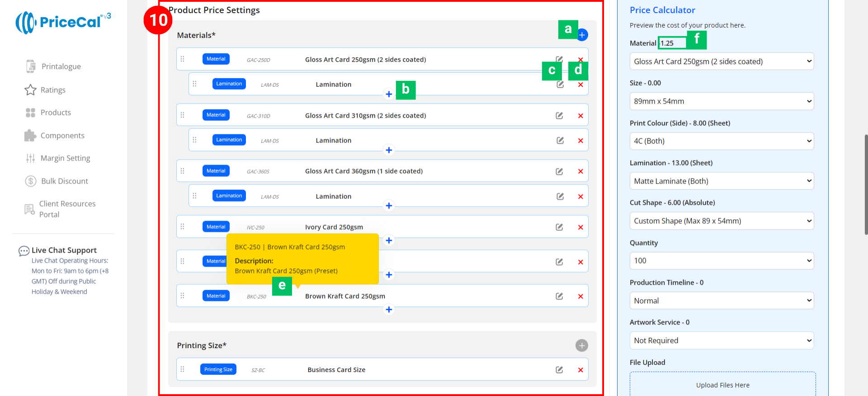Delete the Business Card Size entry
The height and width of the screenshot is (396, 868).
click(580, 370)
